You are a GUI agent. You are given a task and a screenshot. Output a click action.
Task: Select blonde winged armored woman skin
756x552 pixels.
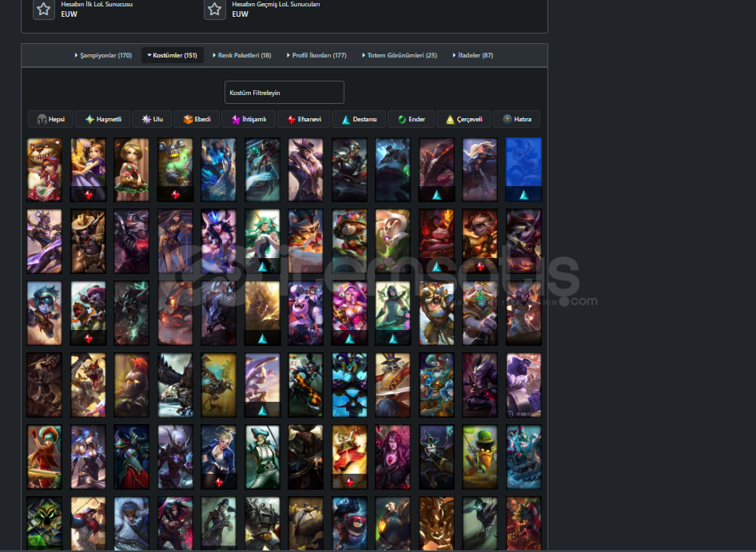coord(479,169)
